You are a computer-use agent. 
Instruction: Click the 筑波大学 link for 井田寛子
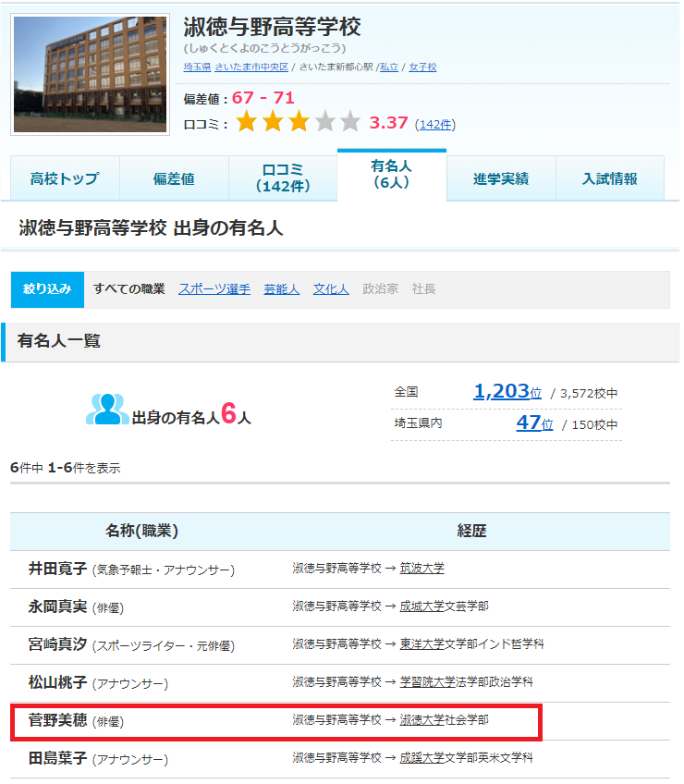click(421, 569)
